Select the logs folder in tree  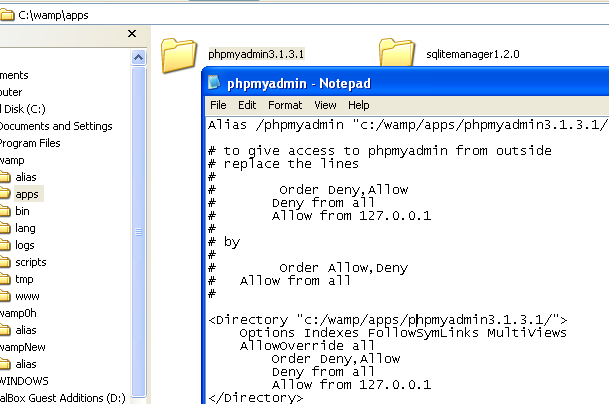pos(25,245)
